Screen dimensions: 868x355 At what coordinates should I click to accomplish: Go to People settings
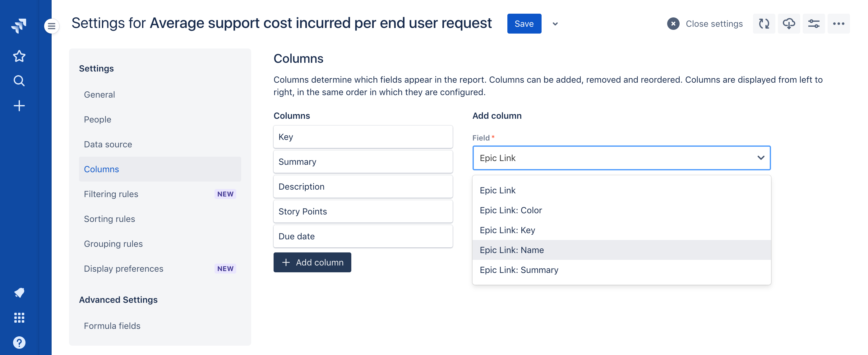point(160,120)
